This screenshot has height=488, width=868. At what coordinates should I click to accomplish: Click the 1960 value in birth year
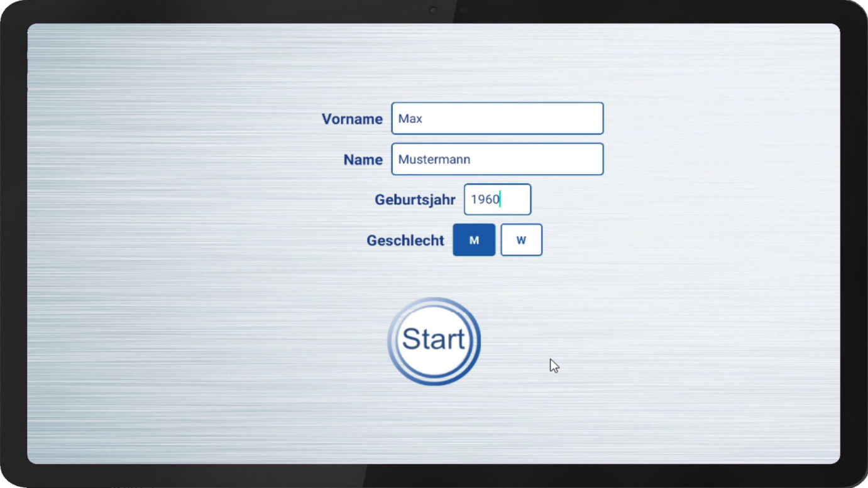[485, 200]
